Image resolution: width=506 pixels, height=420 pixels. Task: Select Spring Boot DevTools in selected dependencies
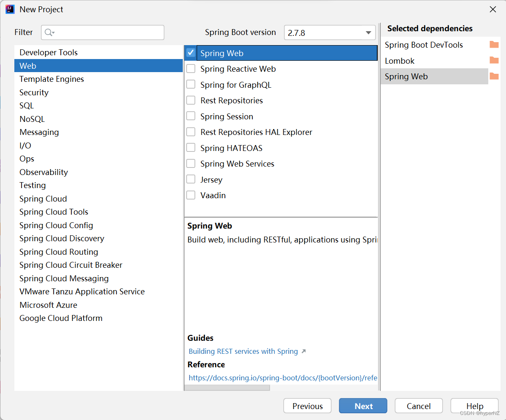coord(434,44)
